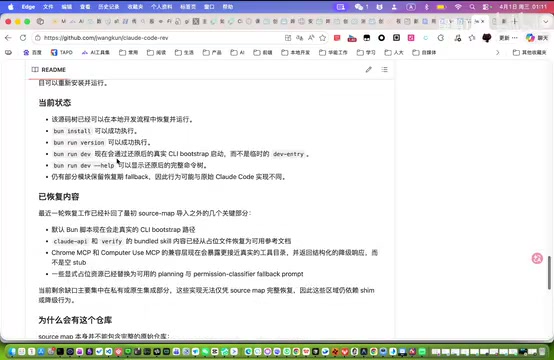Open the 帮助 menu
The image size is (554, 360).
228,7
